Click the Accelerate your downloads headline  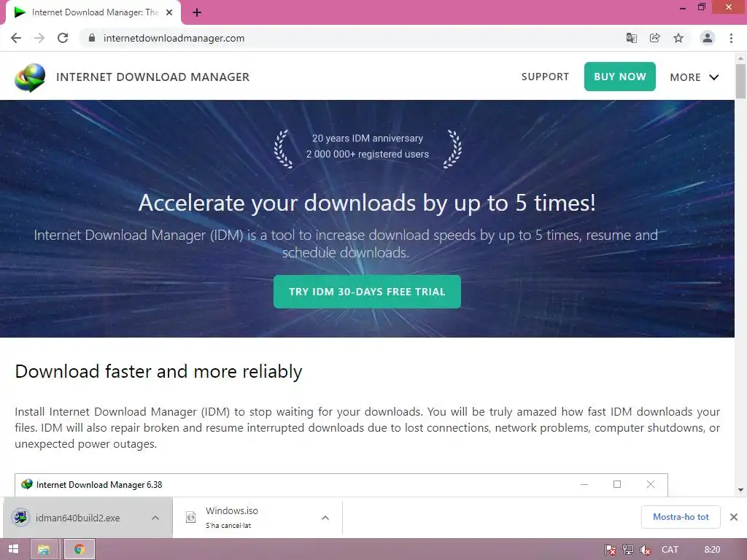367,203
